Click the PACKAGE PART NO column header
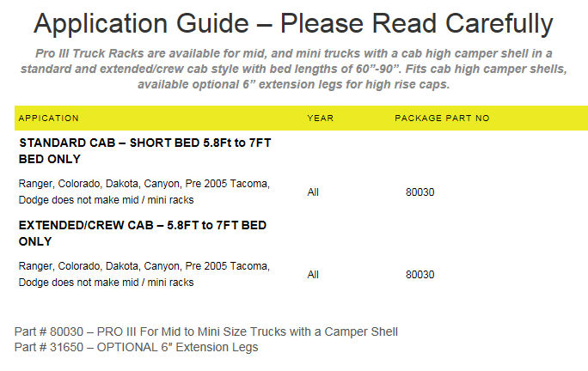 [442, 118]
